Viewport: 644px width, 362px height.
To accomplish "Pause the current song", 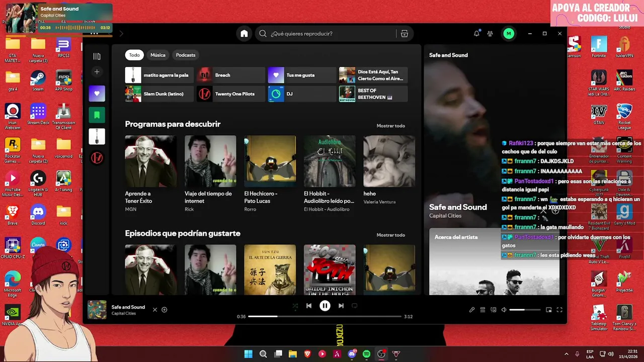I will 325,306.
